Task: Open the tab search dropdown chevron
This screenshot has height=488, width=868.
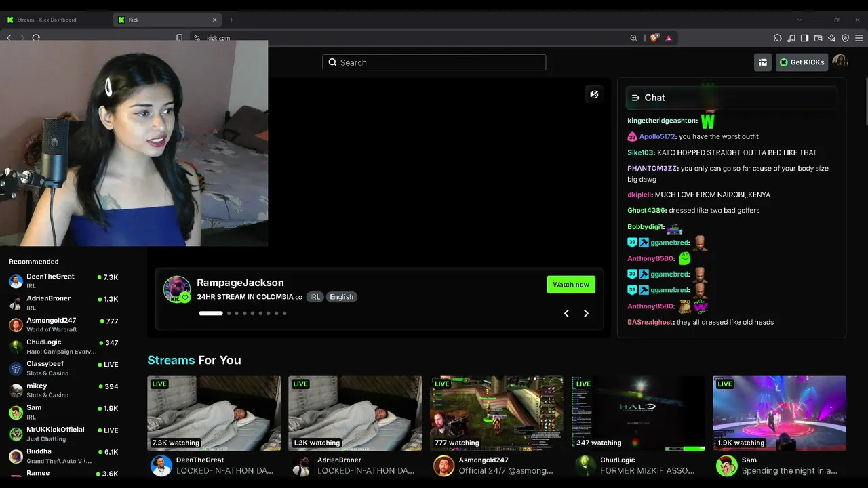Action: [x=800, y=20]
